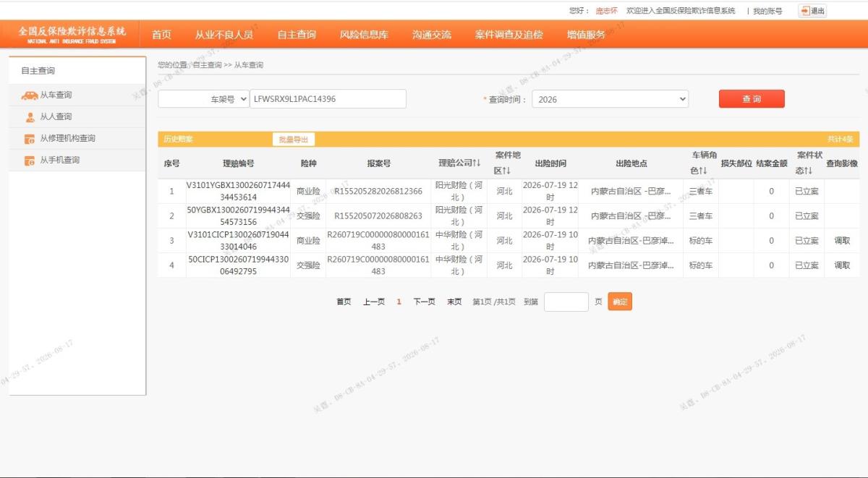Click the folder icon beside 从手机查询
Image resolution: width=868 pixels, height=478 pixels.
tap(30, 161)
